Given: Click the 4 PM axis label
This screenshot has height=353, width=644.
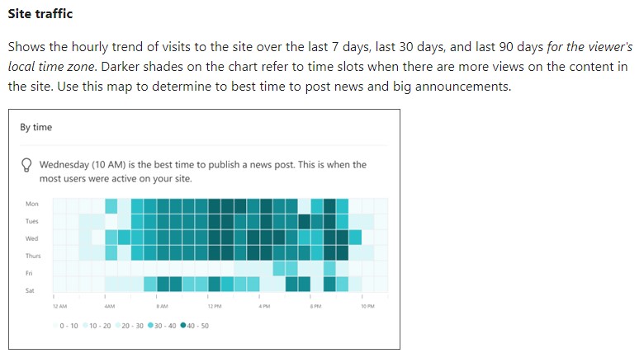Looking at the screenshot, I should 264,307.
